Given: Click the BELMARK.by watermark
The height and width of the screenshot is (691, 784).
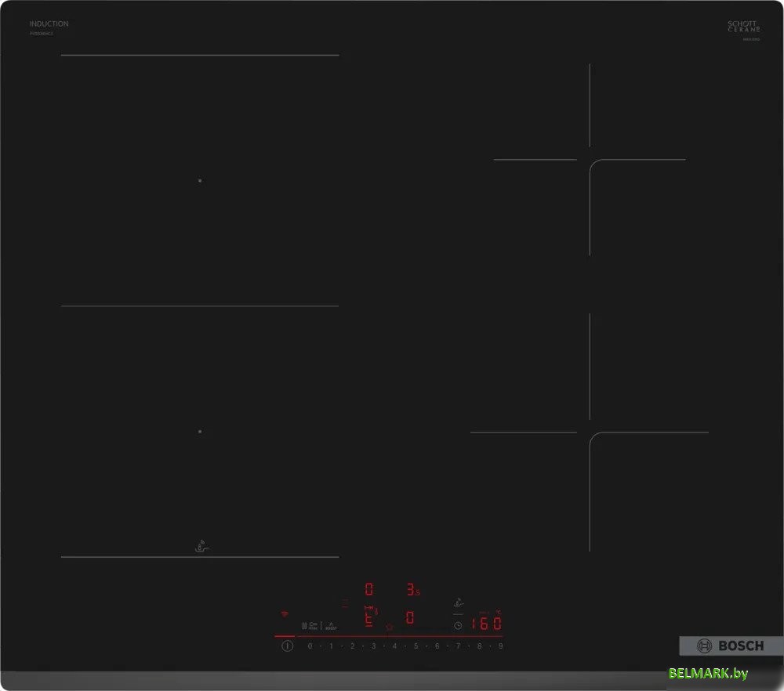Looking at the screenshot, I should [x=709, y=675].
